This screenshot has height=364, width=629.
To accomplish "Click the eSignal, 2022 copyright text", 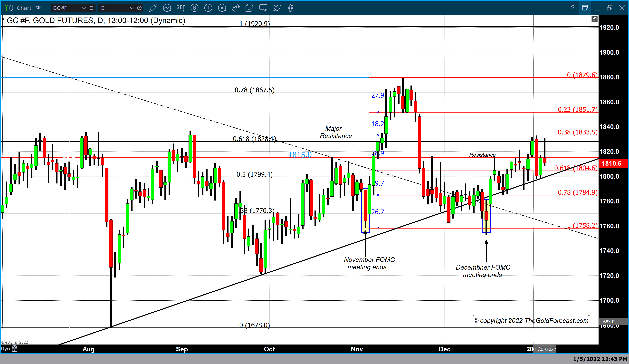I will tap(14, 342).
